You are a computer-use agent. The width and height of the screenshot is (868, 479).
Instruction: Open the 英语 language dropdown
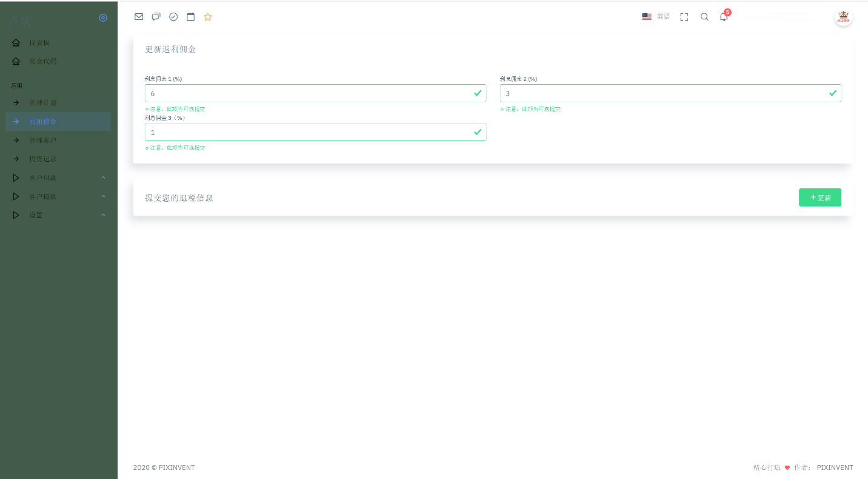(x=656, y=17)
